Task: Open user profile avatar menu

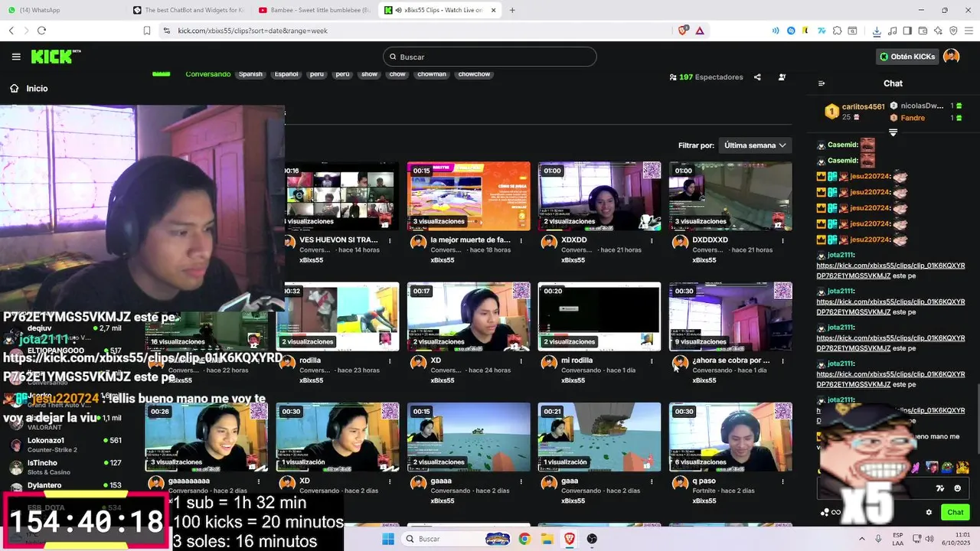Action: coord(951,57)
